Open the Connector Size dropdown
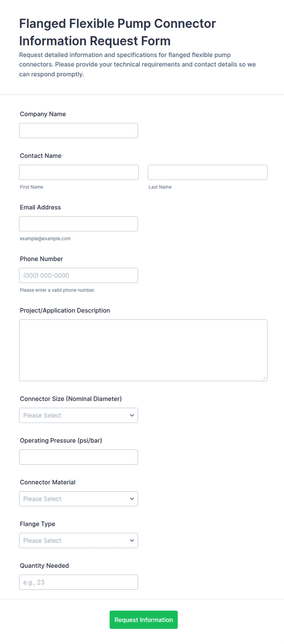 (x=78, y=416)
